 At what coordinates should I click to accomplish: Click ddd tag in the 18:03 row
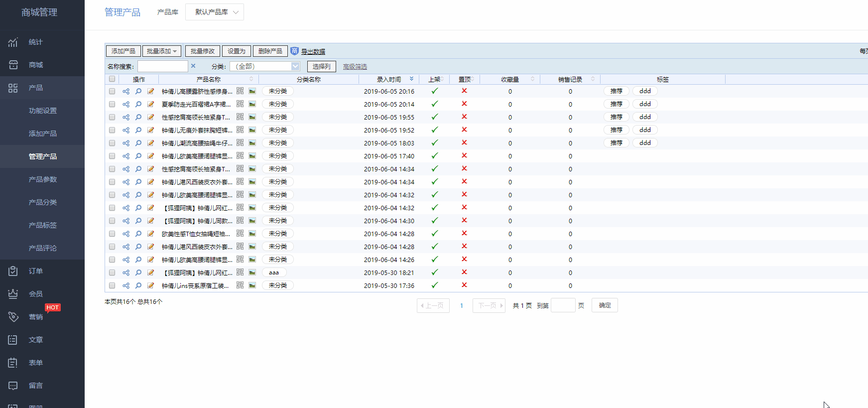[645, 143]
